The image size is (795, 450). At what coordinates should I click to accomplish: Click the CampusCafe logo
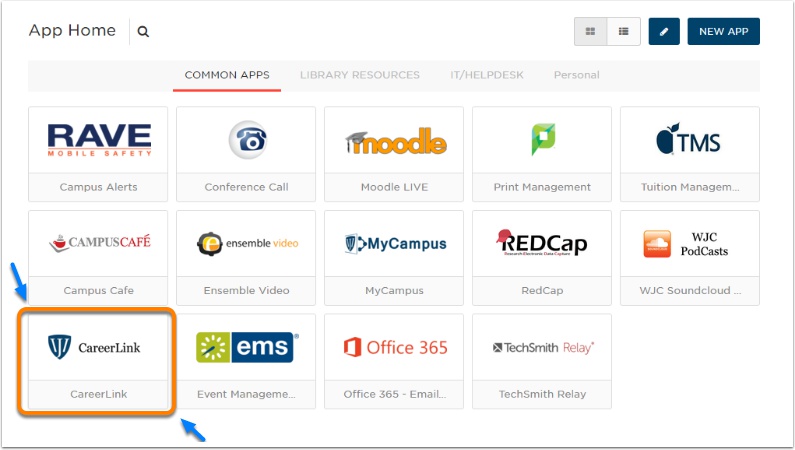(x=100, y=243)
